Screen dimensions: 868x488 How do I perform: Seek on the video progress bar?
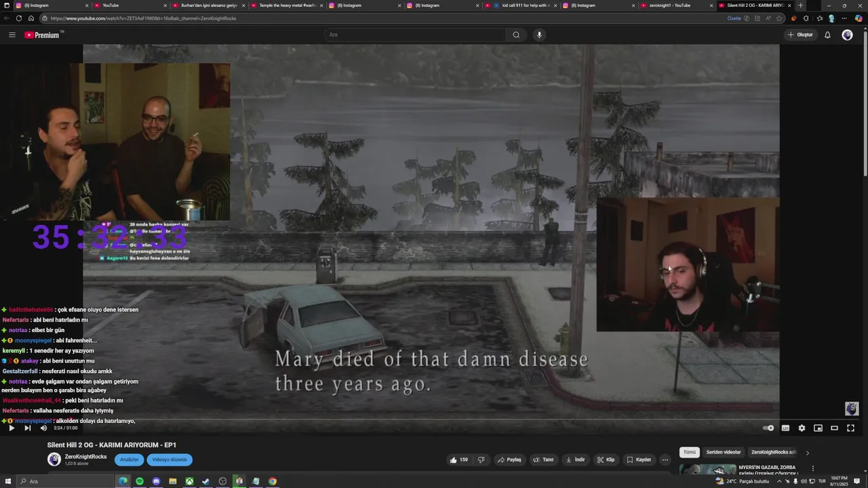coord(431,420)
